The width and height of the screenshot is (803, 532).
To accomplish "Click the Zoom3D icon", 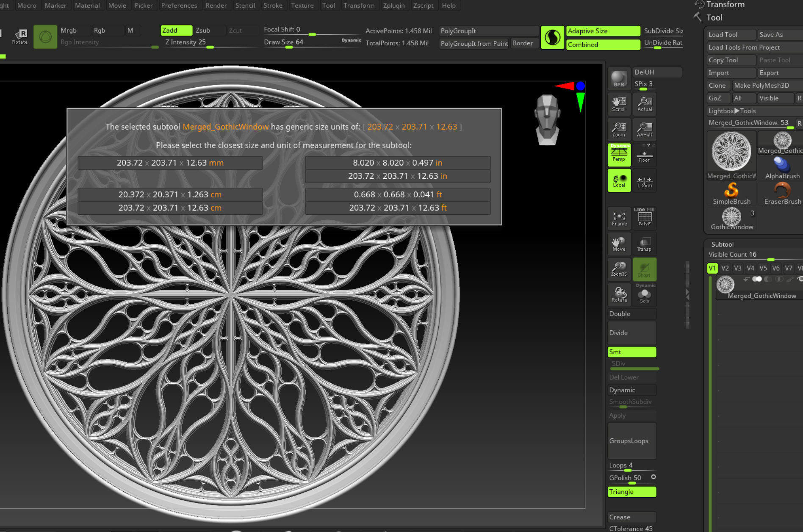I will tap(619, 269).
